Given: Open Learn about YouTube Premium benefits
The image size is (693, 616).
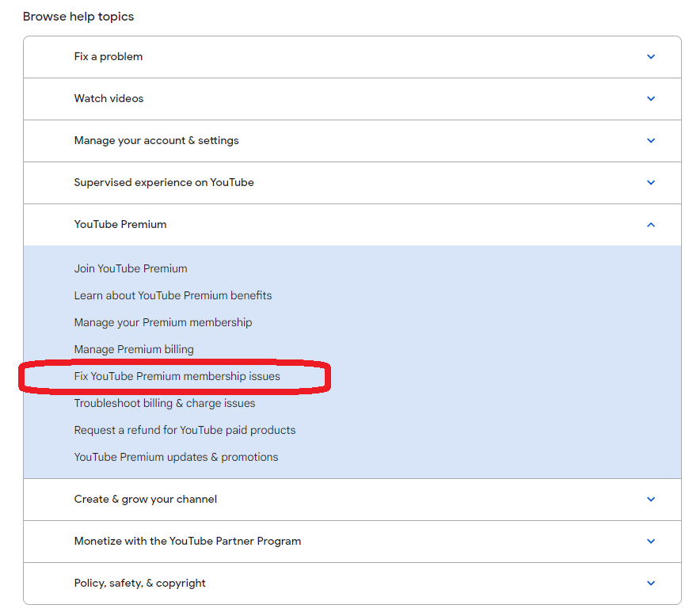Looking at the screenshot, I should pos(173,295).
